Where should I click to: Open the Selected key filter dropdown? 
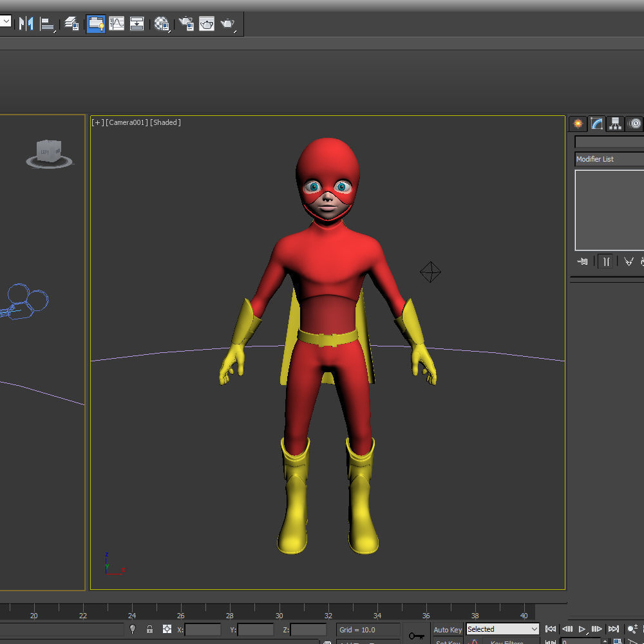(x=503, y=629)
